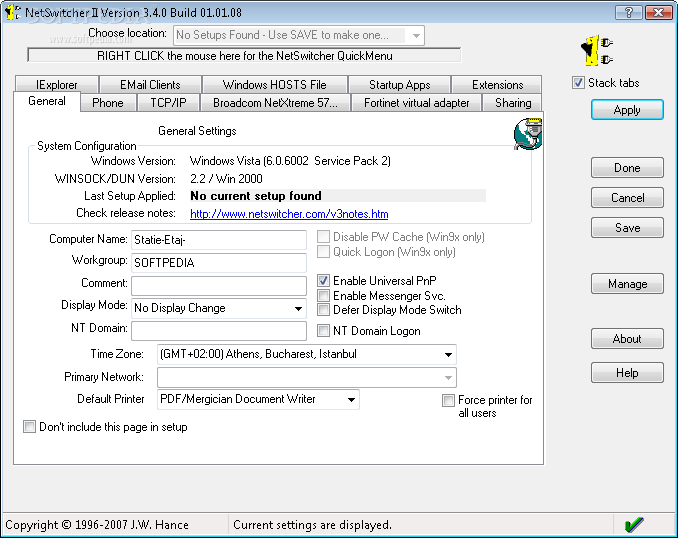This screenshot has height=538, width=678.
Task: Click the Comment input field
Action: 219,285
